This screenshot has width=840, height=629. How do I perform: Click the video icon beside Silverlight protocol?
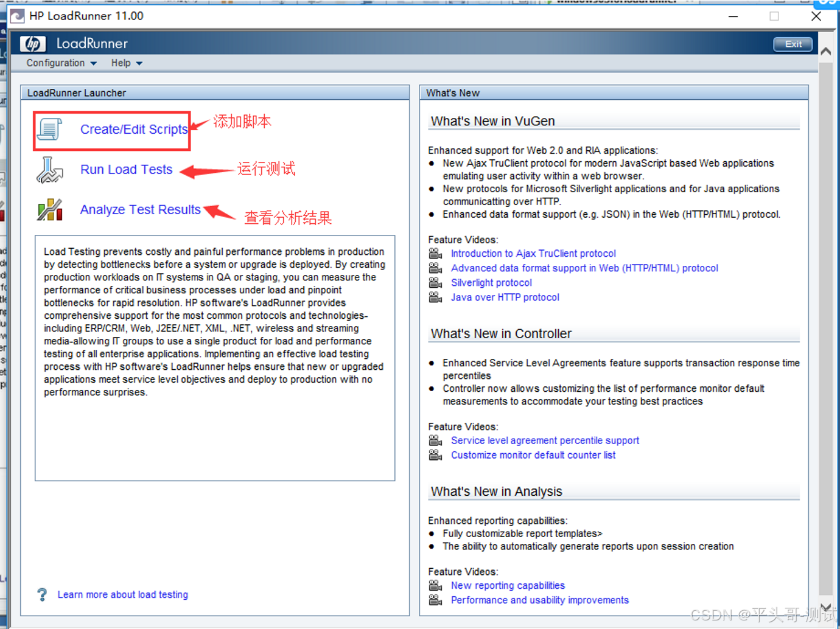click(x=435, y=282)
